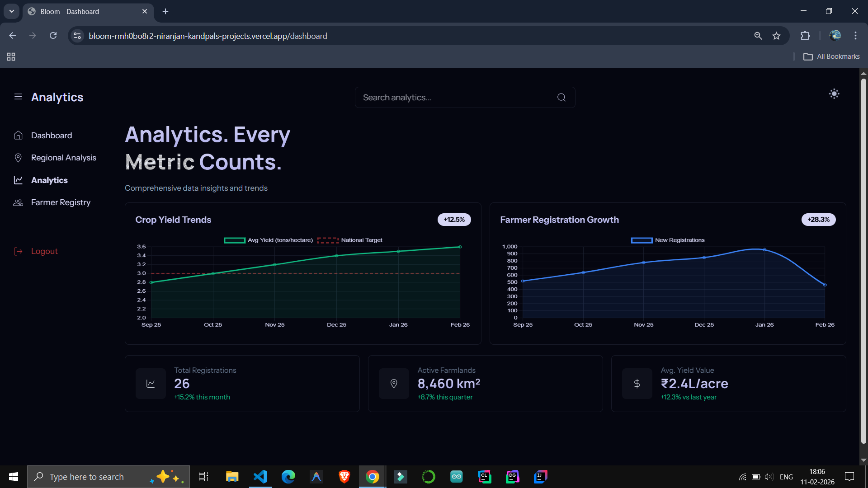Screen dimensions: 868x488
Task: Open Chrome tab search dropdown arrow
Action: (12, 11)
